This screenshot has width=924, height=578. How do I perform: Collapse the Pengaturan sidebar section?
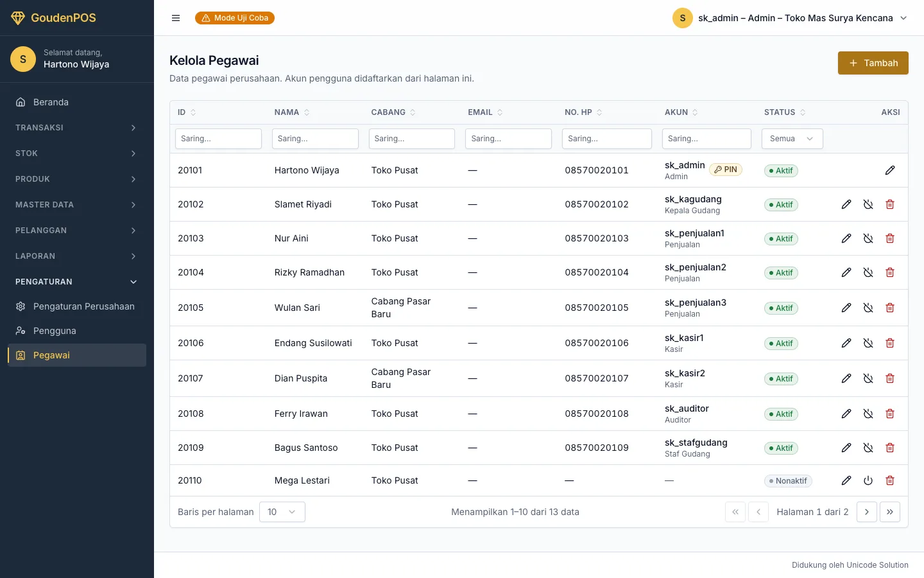click(x=77, y=282)
